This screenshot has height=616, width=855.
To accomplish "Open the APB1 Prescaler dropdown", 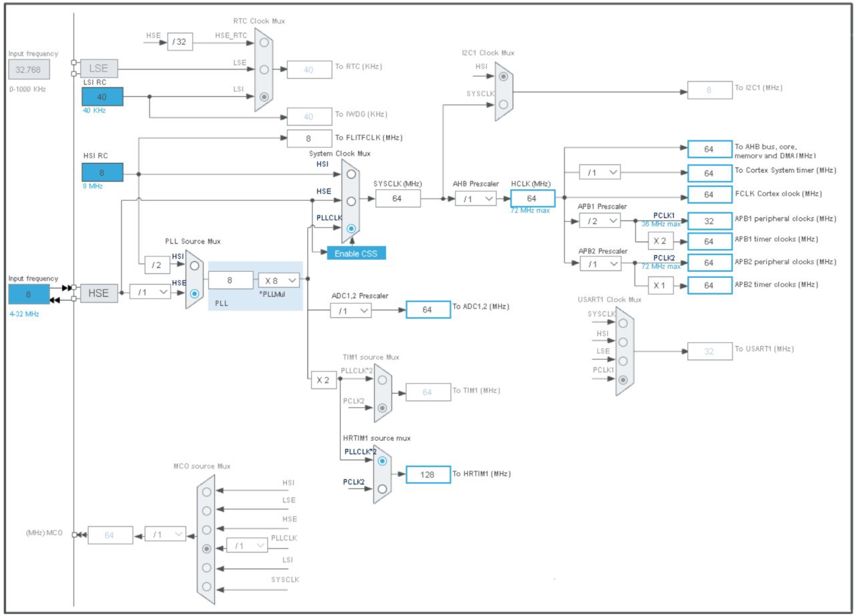I will (600, 220).
